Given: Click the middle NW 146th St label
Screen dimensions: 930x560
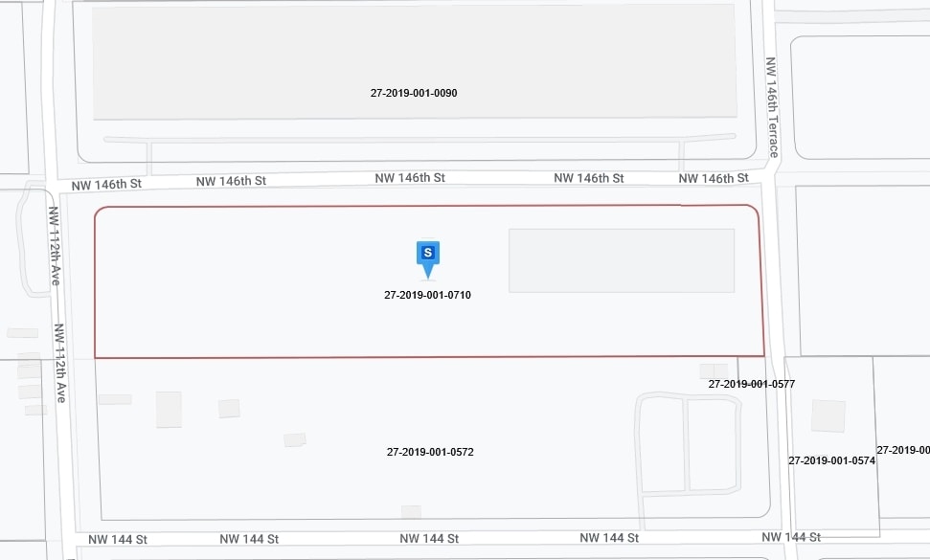Looking at the screenshot, I should [x=410, y=178].
